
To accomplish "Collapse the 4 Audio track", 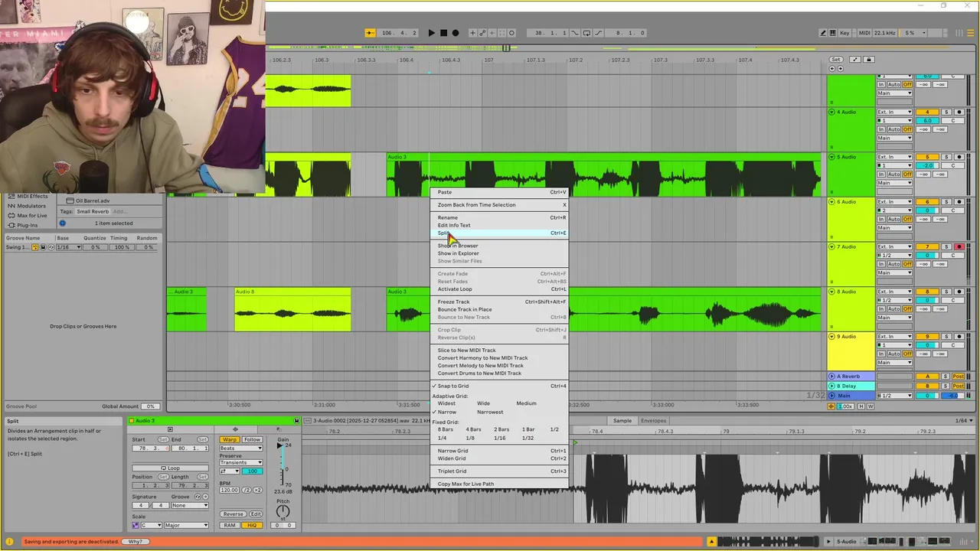I will pyautogui.click(x=832, y=112).
